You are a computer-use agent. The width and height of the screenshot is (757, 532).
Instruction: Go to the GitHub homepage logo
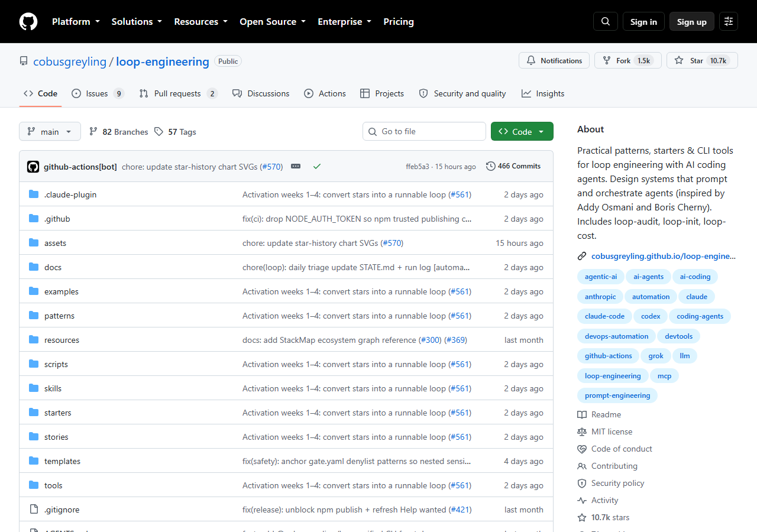click(x=28, y=22)
